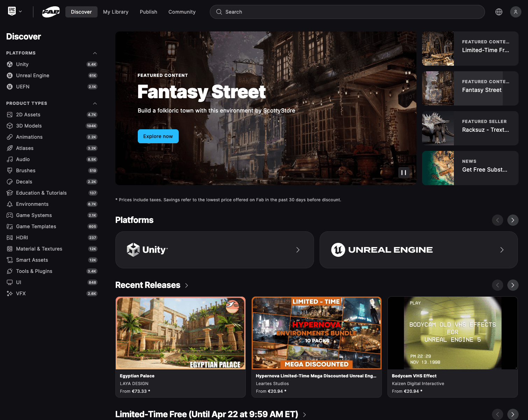Click the Game Templates icon

[10, 226]
